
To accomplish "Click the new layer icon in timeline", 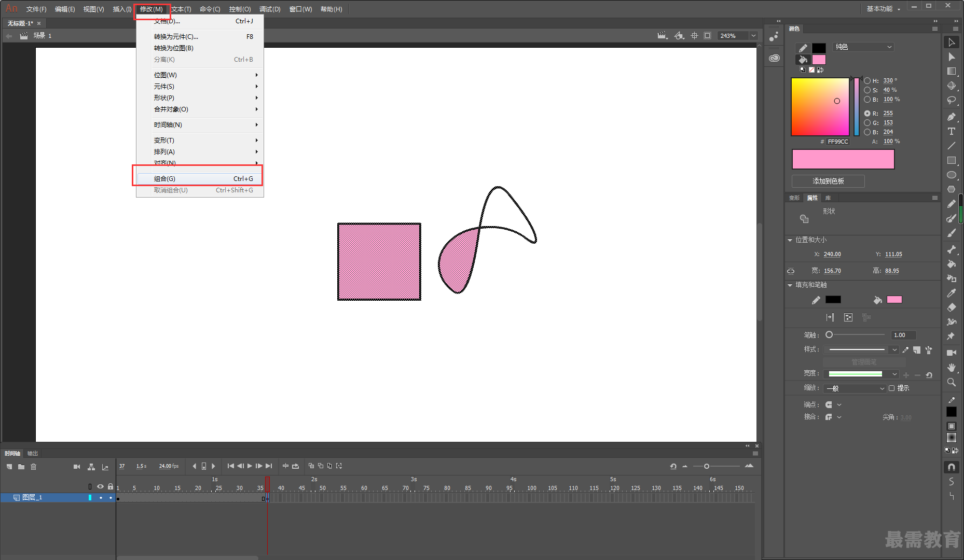I will pos(9,467).
